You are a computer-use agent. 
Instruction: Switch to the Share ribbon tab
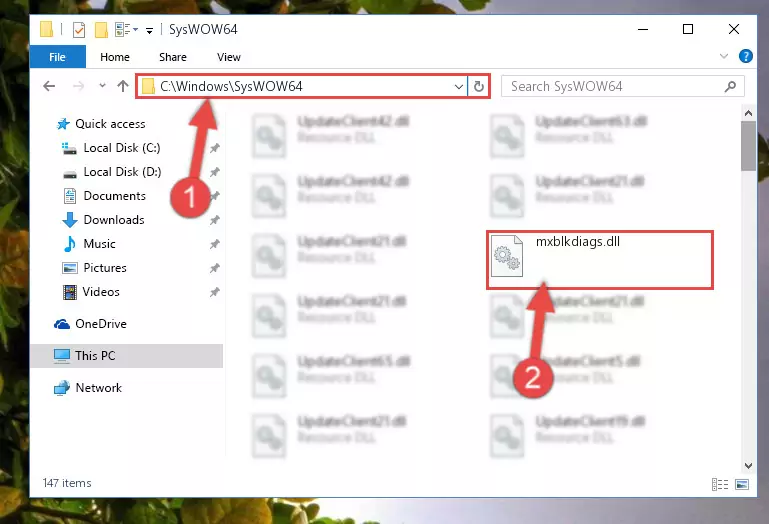[x=173, y=57]
